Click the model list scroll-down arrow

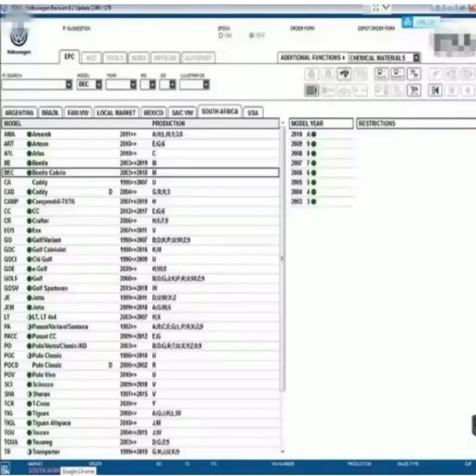coord(283,452)
